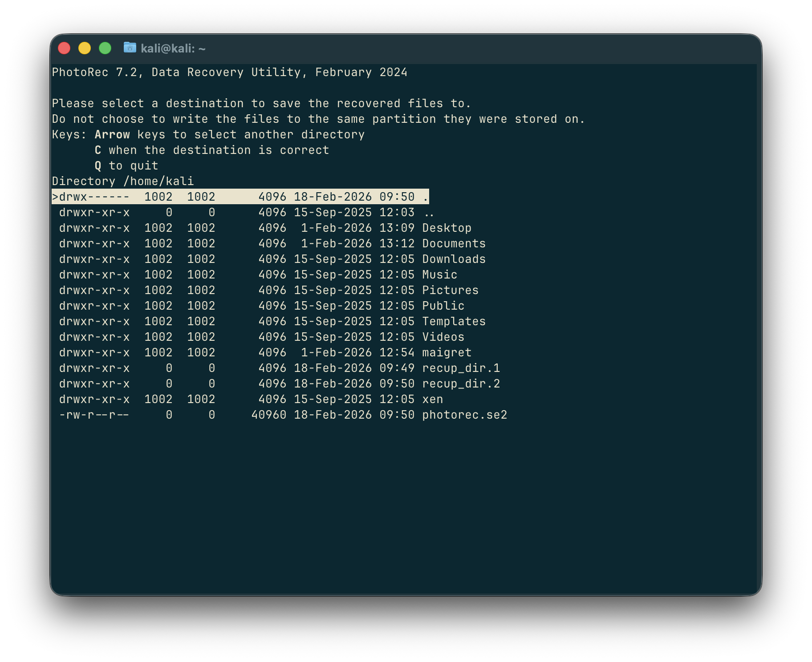Maximize the window using the green button
This screenshot has height=662, width=812.
pyautogui.click(x=105, y=48)
